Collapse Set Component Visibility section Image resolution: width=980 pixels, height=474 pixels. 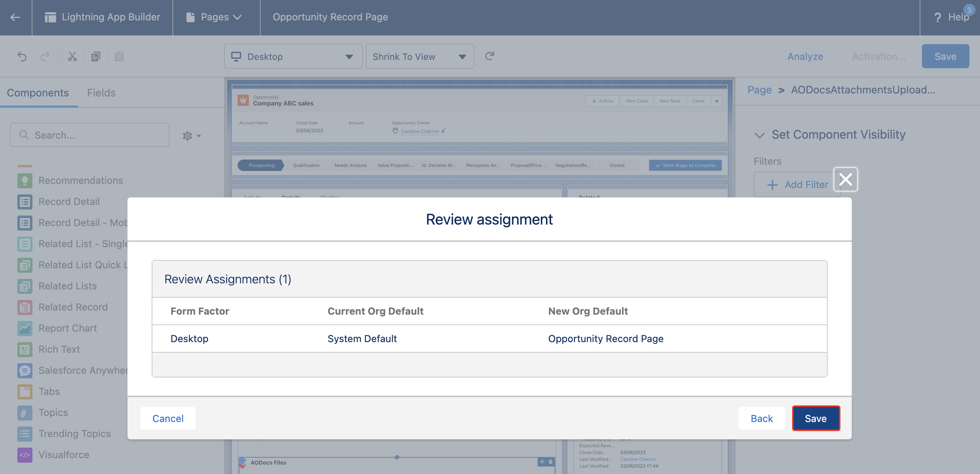click(x=759, y=135)
